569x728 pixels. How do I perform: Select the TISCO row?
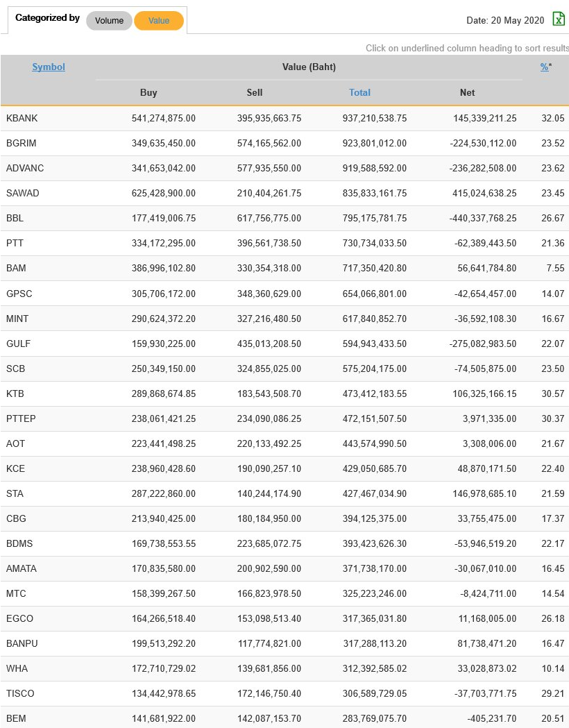coord(20,693)
